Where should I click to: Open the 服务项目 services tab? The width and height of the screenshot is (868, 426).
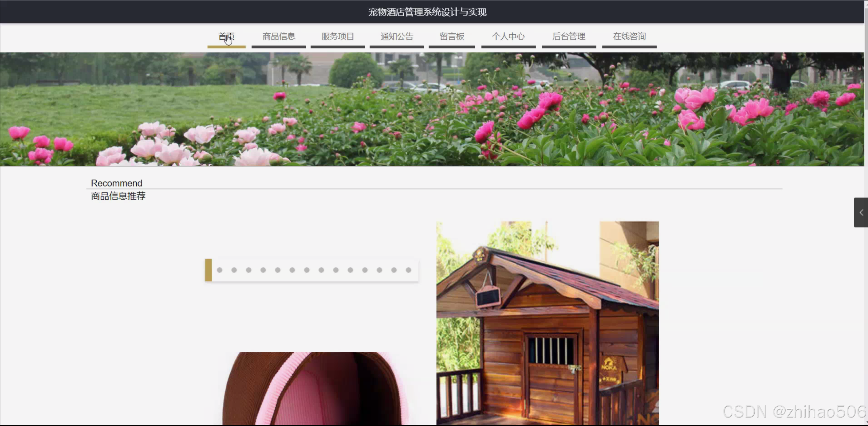(337, 37)
